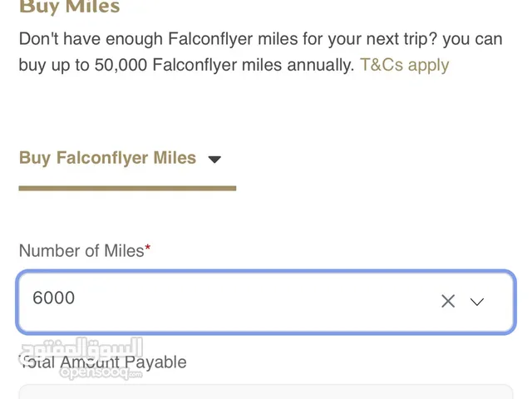Viewport: 532px width, 399px height.
Task: Click the Total Amount Payable box at bottom
Action: 266,392
